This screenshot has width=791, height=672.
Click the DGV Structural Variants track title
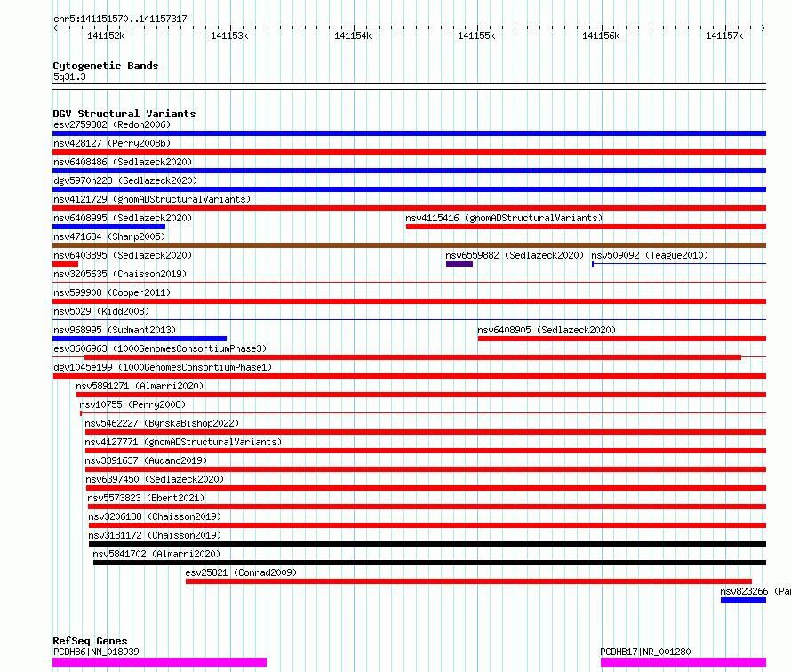pos(124,114)
